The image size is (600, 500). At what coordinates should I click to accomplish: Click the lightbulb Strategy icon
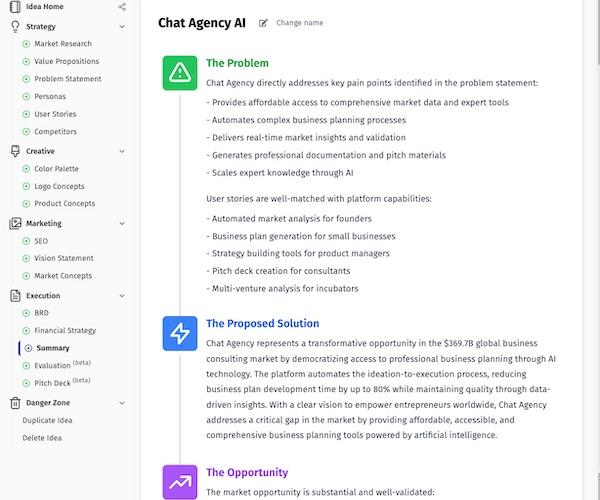point(15,26)
